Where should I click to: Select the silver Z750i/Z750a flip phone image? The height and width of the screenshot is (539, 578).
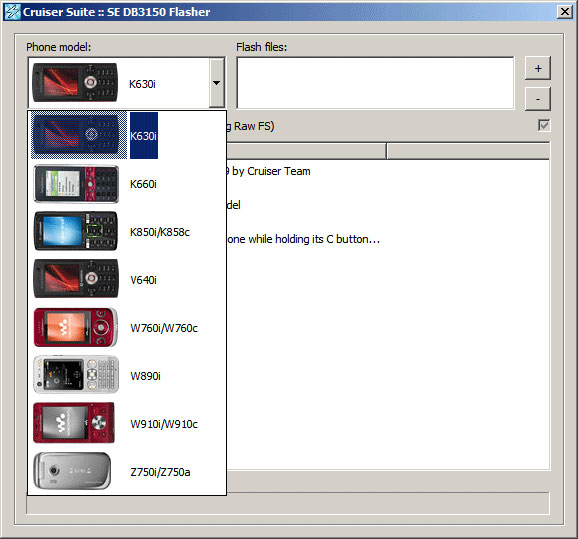72,471
